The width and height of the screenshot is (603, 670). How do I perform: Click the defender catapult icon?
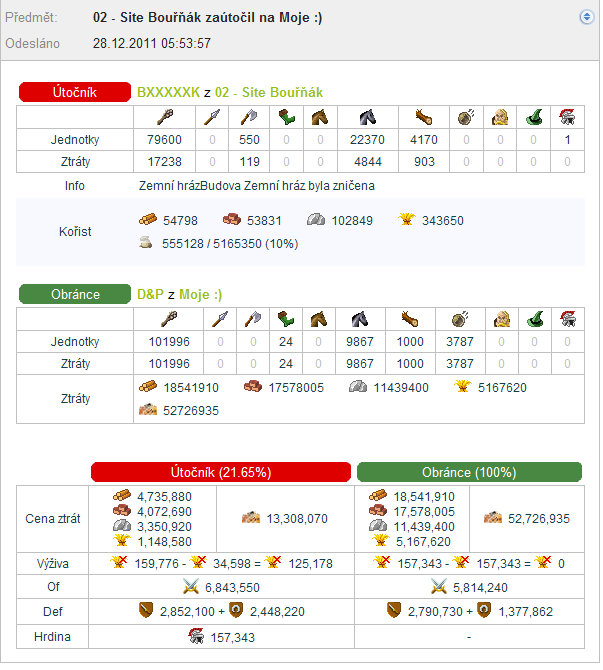(460, 319)
